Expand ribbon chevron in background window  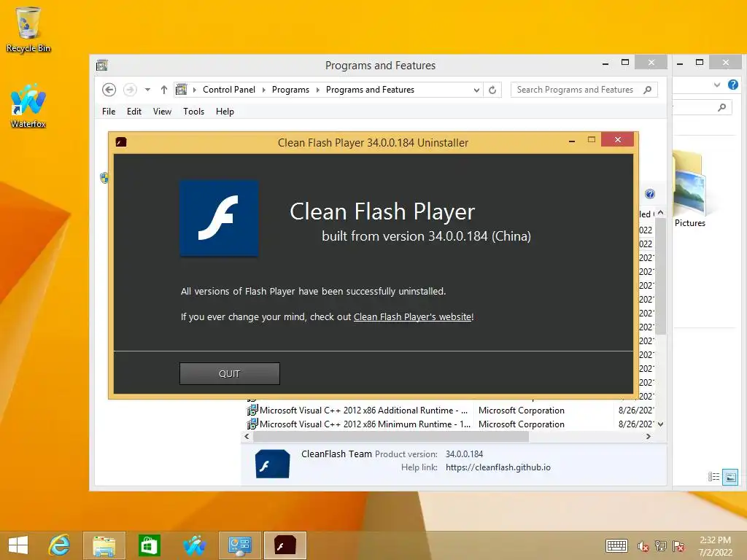coord(717,85)
